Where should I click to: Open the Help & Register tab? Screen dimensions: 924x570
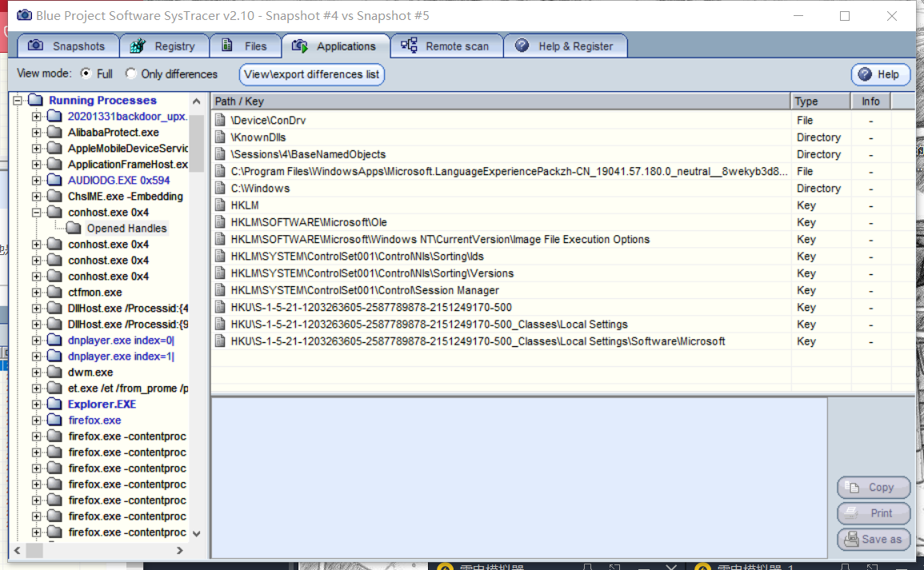(x=566, y=46)
